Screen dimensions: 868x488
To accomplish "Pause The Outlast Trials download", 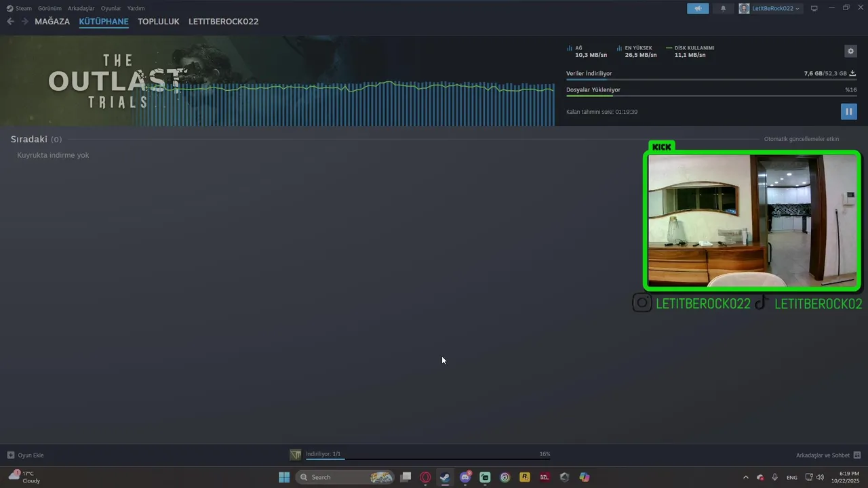I will (848, 112).
